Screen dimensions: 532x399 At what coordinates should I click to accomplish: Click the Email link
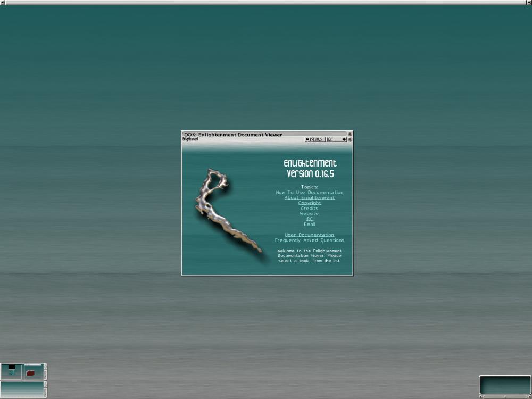coord(310,224)
